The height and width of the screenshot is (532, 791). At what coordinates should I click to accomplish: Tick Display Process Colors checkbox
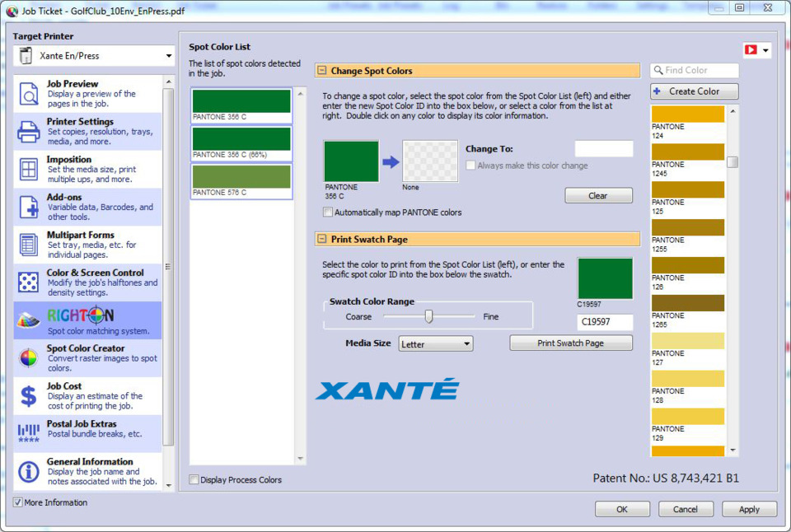[194, 479]
